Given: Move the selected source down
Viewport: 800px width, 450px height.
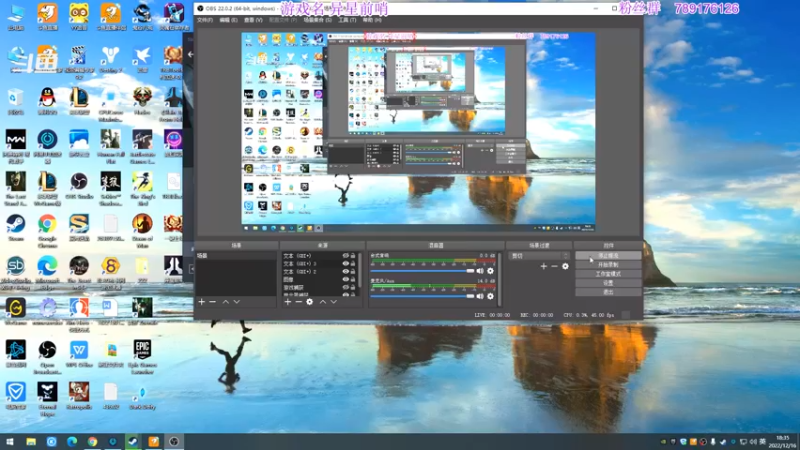Looking at the screenshot, I should (333, 302).
